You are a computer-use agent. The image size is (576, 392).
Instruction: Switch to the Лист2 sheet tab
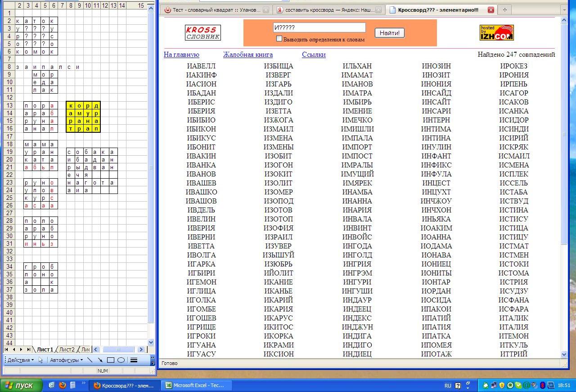[67, 349]
